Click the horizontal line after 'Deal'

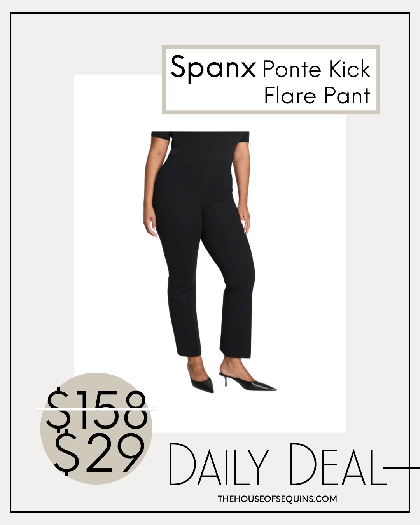[x=401, y=469]
